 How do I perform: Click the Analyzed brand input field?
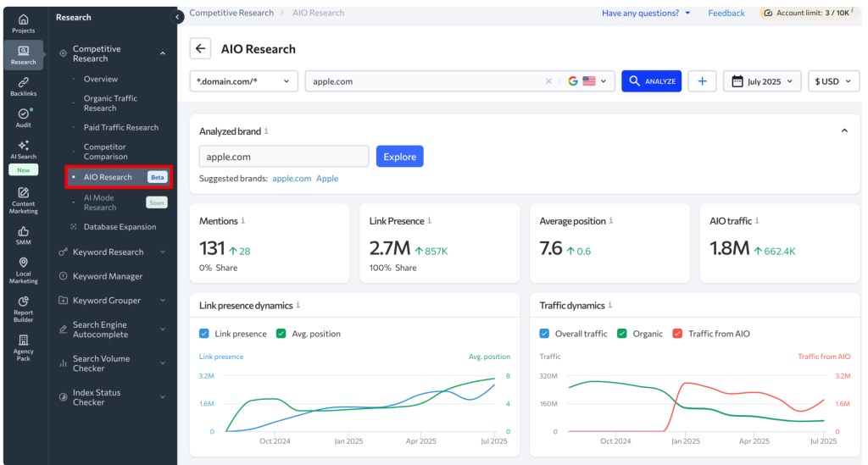[x=283, y=157]
